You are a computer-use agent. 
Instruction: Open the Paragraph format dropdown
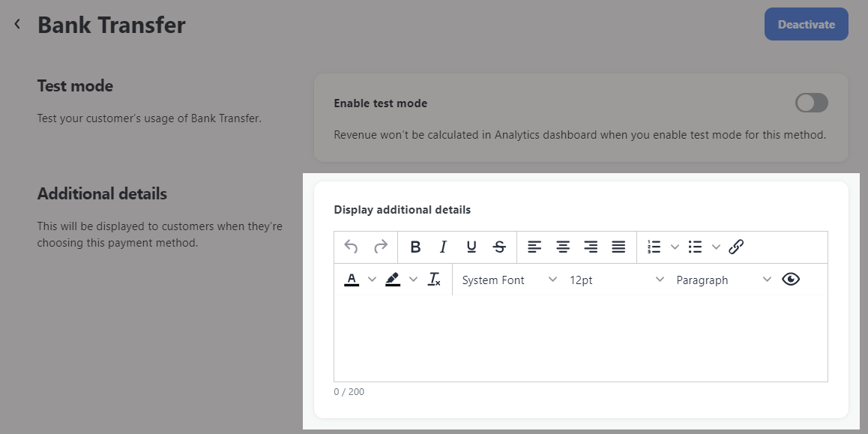[x=724, y=280]
